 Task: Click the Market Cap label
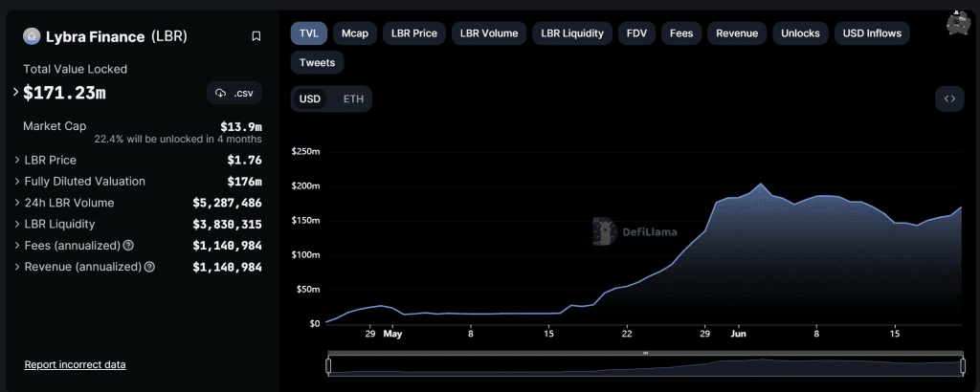tap(55, 126)
